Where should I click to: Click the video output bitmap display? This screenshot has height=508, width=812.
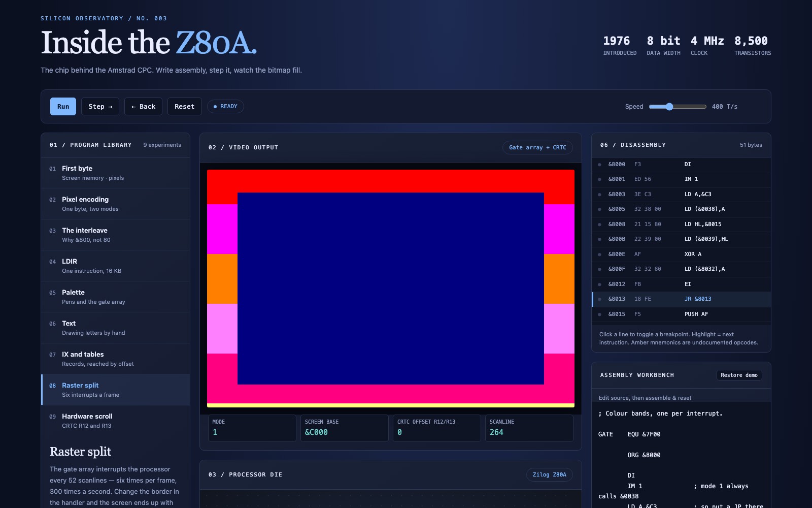pyautogui.click(x=391, y=289)
